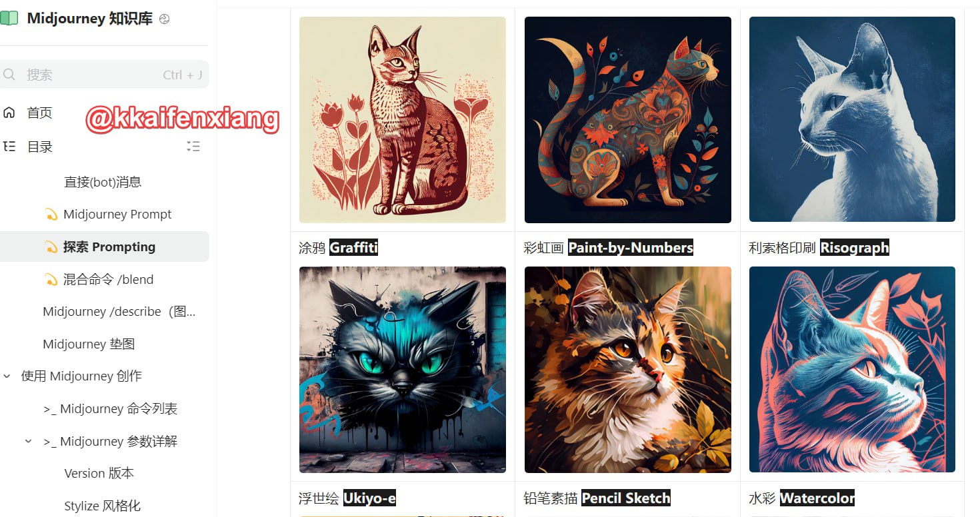Focus the 搜索 search box
The width and height of the screenshot is (980, 517).
click(105, 75)
